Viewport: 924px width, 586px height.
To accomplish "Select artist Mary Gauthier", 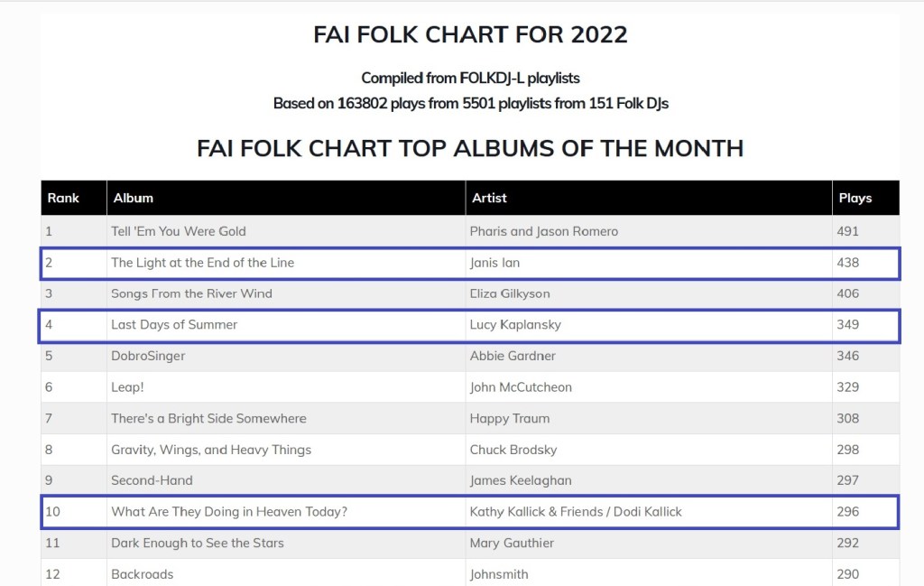I will [512, 543].
